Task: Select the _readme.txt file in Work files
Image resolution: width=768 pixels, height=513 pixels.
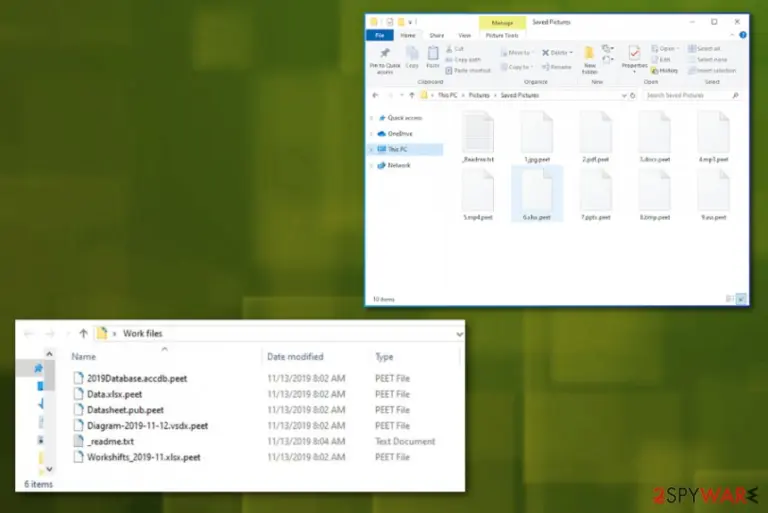Action: click(x=111, y=441)
